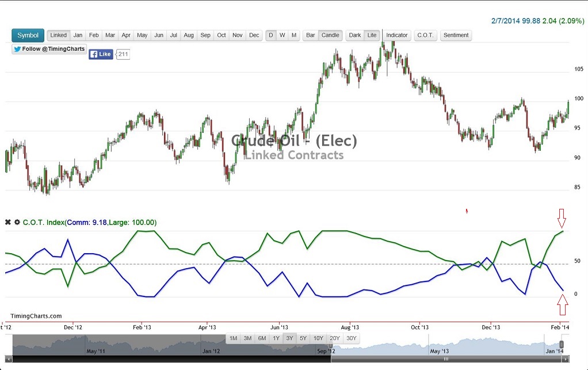This screenshot has width=588, height=370.
Task: Remove the C.O.T. Index indicator
Action: [x=7, y=222]
